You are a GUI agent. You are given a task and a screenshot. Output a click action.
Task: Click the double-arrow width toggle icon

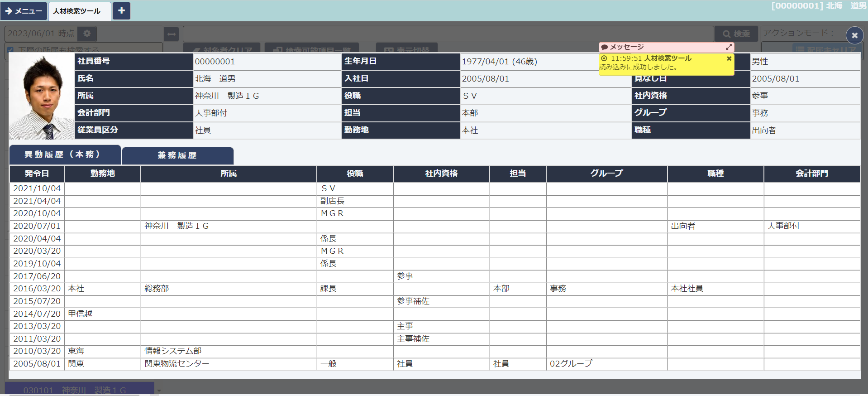172,34
